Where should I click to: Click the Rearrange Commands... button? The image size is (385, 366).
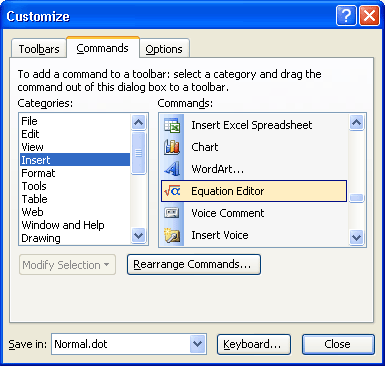tap(194, 264)
